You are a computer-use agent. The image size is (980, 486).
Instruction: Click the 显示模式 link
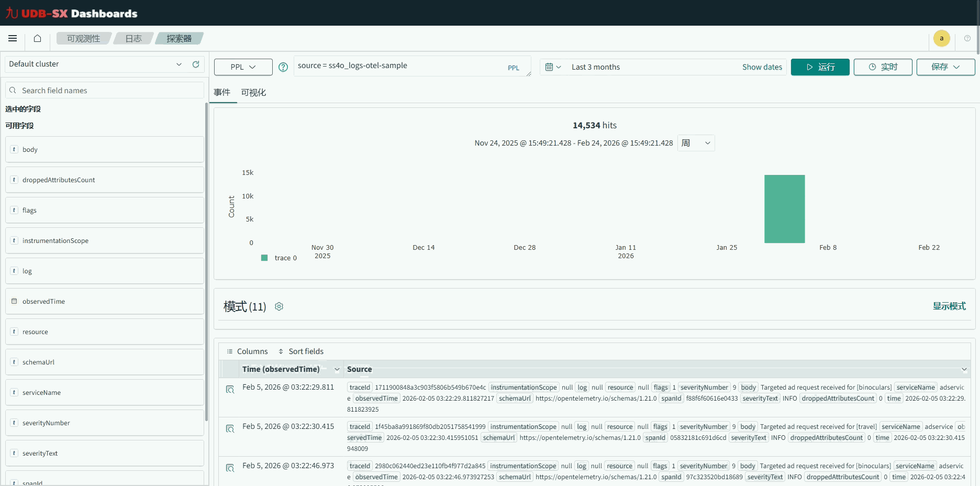coord(949,306)
